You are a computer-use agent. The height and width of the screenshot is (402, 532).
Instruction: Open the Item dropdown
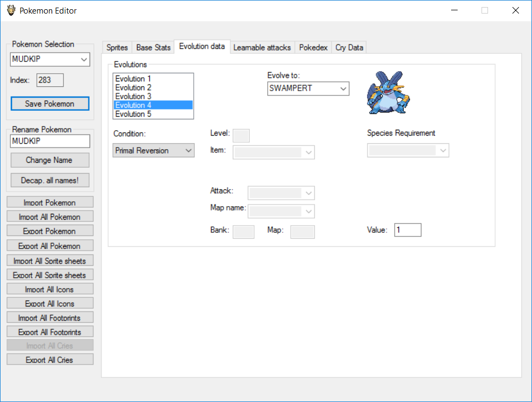274,152
